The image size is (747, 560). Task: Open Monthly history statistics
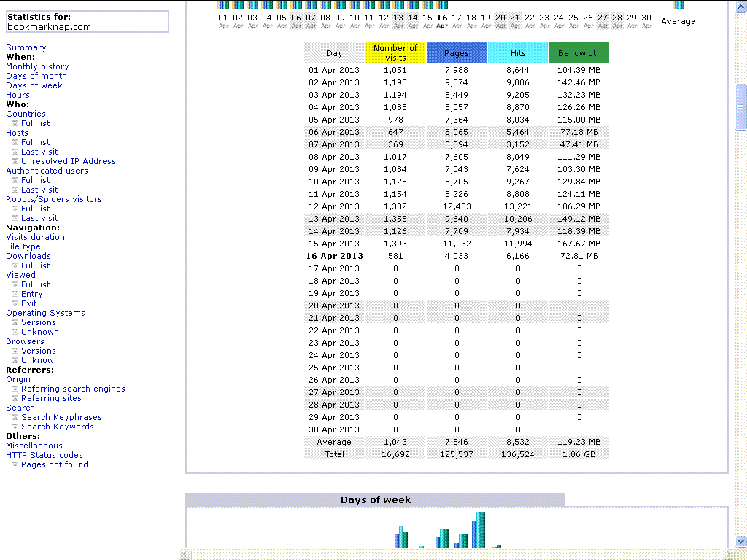(x=37, y=66)
